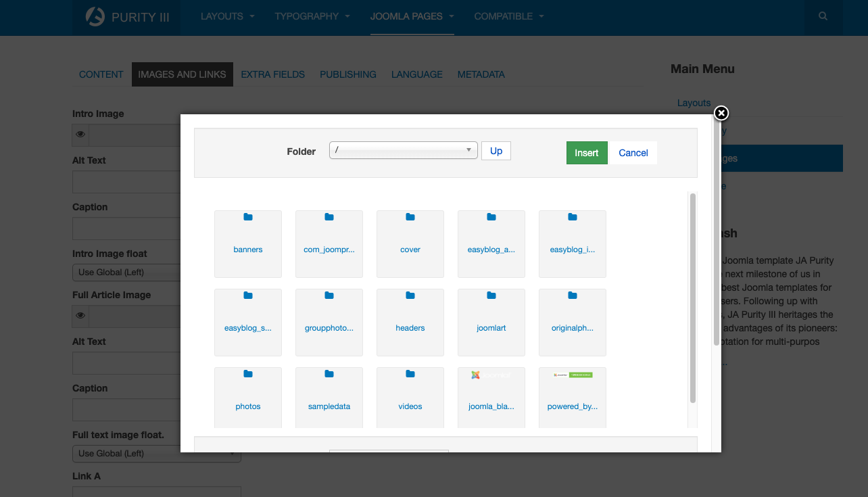The height and width of the screenshot is (497, 868).
Task: Switch to the Metadata tab
Action: pos(481,74)
